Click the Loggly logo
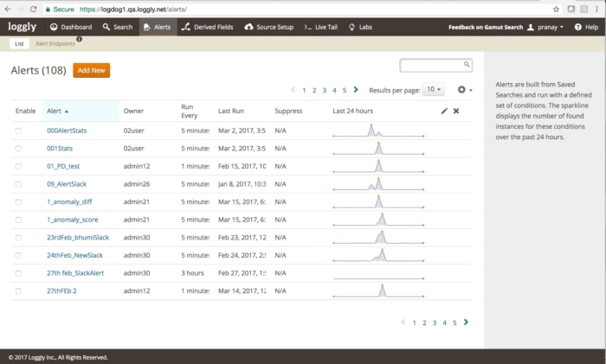 22,27
